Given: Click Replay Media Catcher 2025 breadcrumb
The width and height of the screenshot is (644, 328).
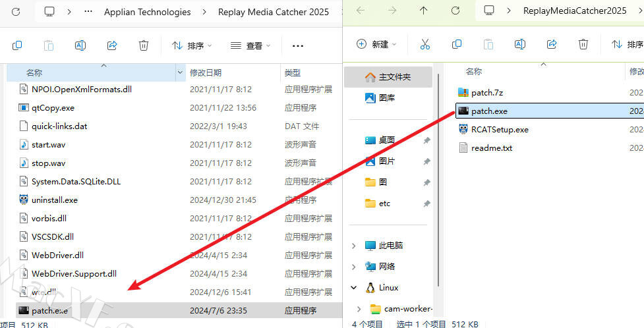Looking at the screenshot, I should (x=273, y=12).
